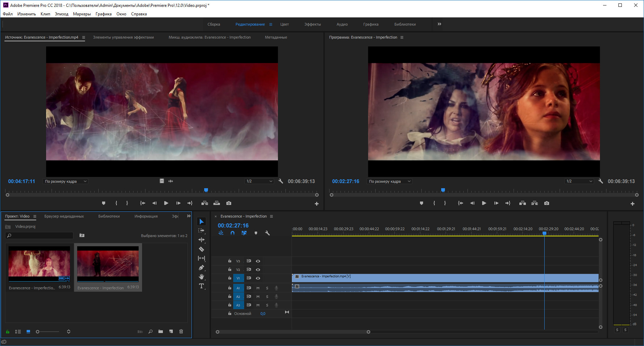644x346 pixels.
Task: Switch to Цвет workspace
Action: (284, 24)
